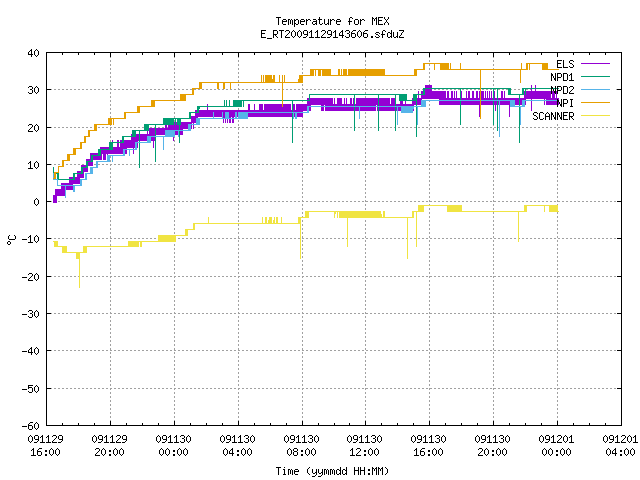Screen dimensions: 640x480
Task: Click the y-axis label -20
Action: (31, 277)
